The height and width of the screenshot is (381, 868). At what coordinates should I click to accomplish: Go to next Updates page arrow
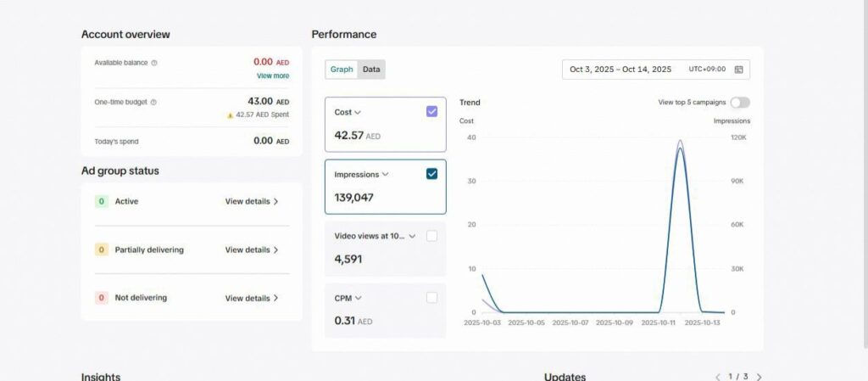tap(759, 377)
